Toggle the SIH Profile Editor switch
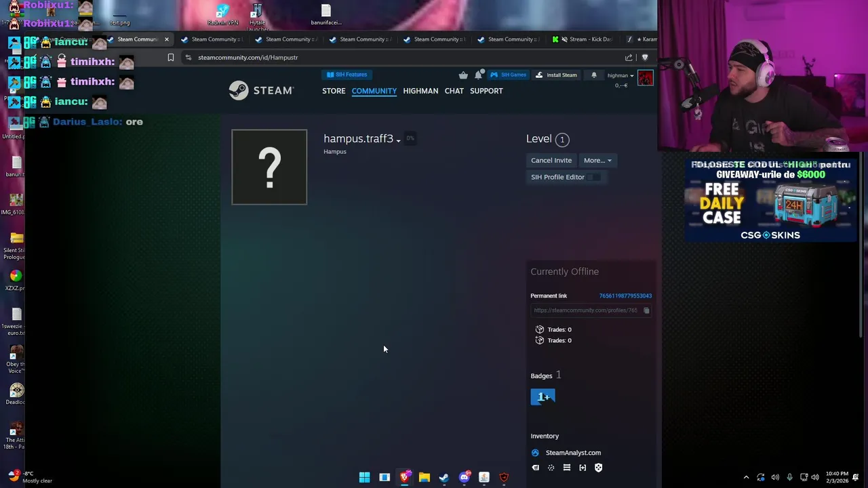 point(593,177)
